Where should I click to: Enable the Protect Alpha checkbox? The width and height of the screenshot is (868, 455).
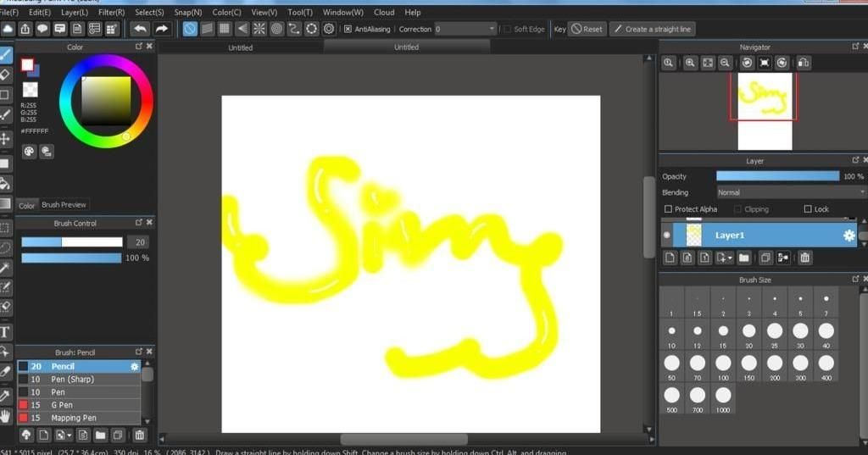tap(668, 208)
